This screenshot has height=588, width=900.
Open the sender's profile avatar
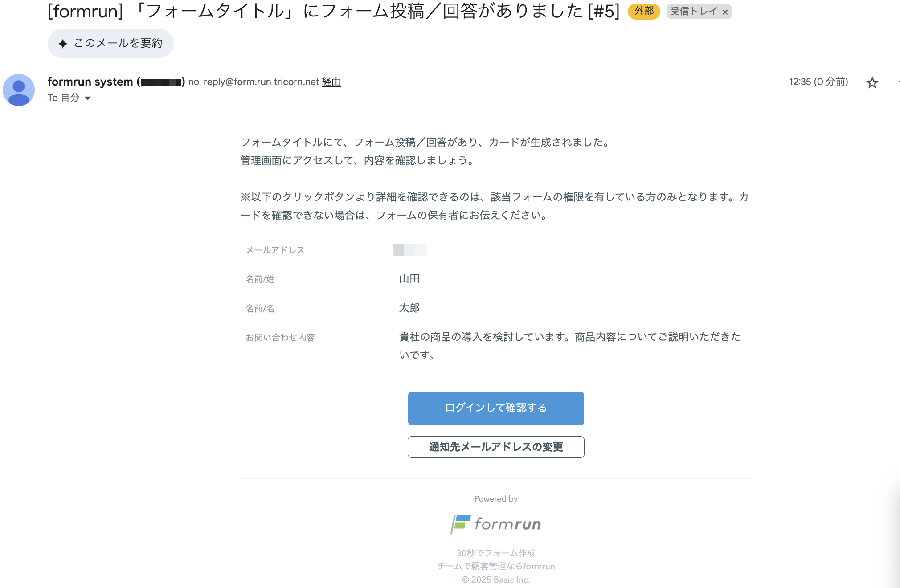(19, 90)
